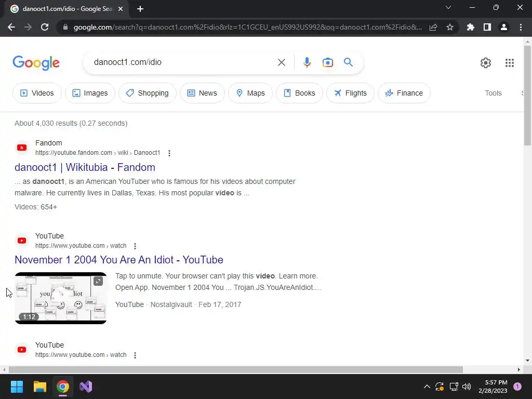Switch to Maps results
Image resolution: width=532 pixels, height=399 pixels.
click(x=250, y=93)
